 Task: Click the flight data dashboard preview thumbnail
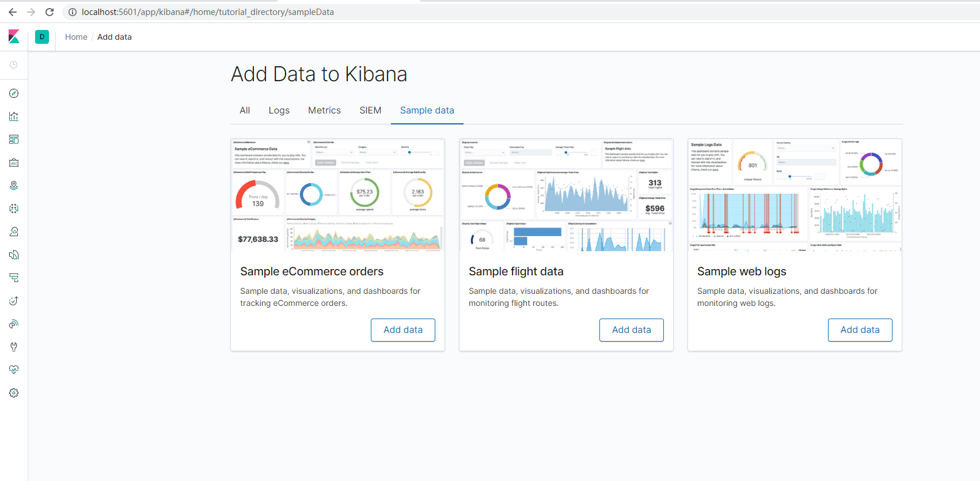point(566,195)
